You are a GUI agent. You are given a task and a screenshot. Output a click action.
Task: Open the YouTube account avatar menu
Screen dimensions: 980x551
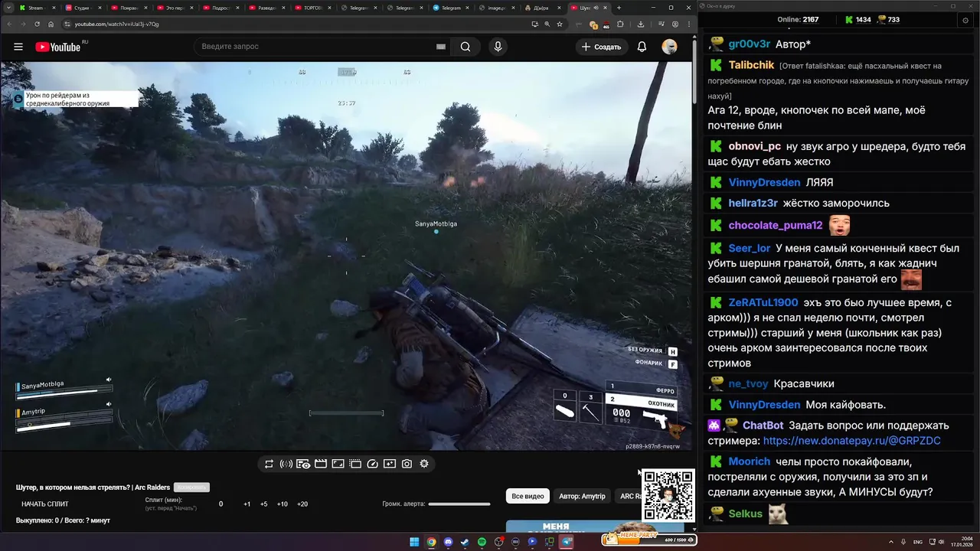(x=670, y=47)
